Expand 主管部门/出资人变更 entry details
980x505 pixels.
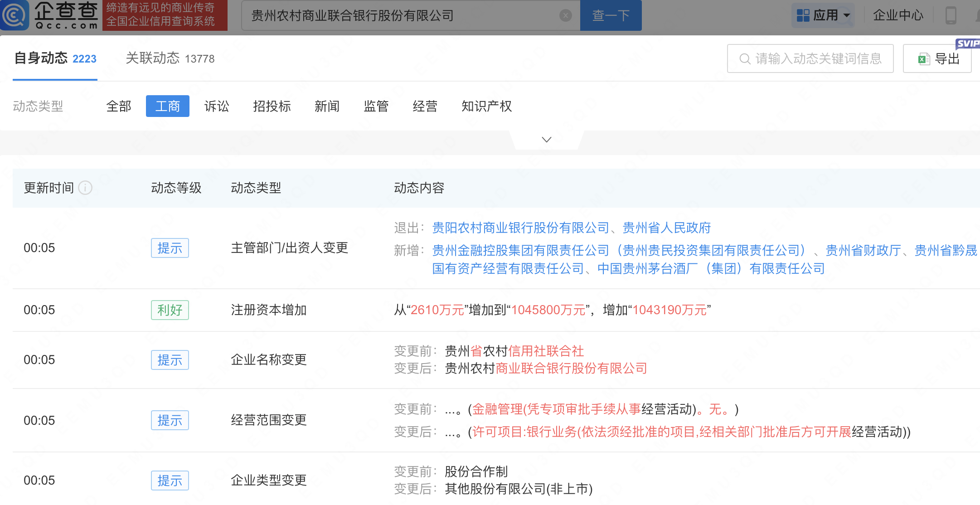point(289,248)
